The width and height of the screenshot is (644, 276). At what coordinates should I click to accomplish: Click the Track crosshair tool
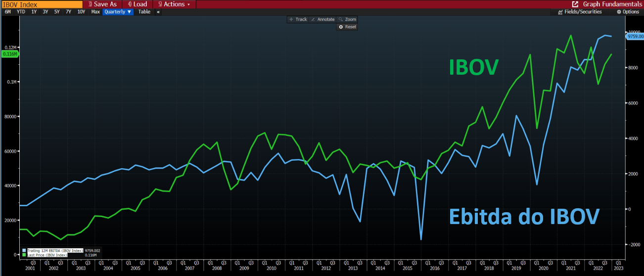pos(298,19)
